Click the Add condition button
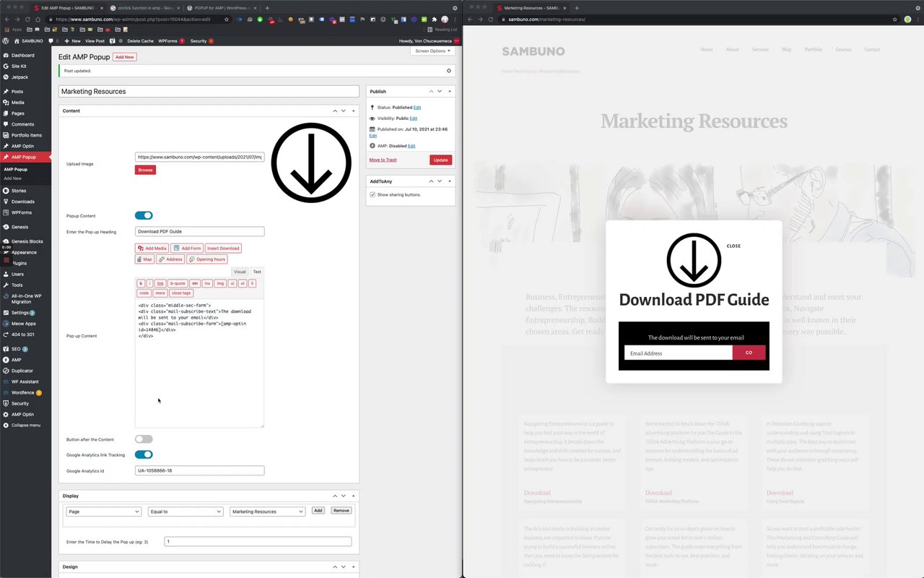Screen dimensions: 924x578 318,511
